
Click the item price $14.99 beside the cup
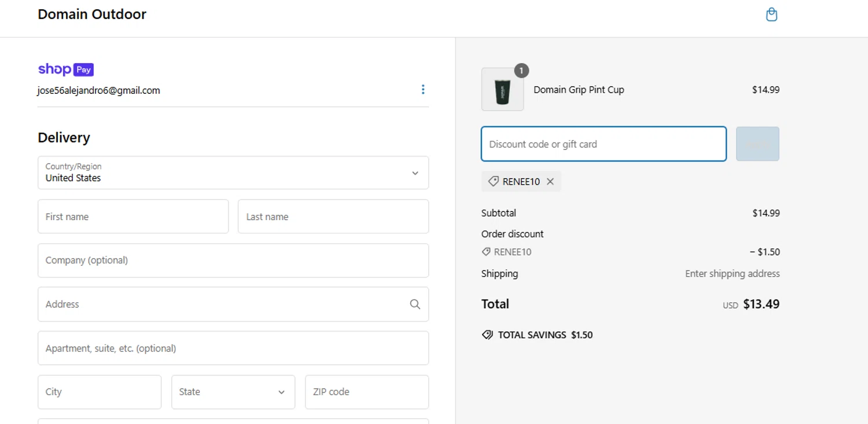tap(766, 90)
